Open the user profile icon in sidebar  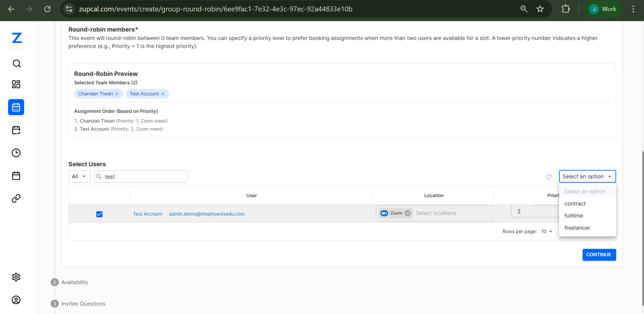coord(16,300)
